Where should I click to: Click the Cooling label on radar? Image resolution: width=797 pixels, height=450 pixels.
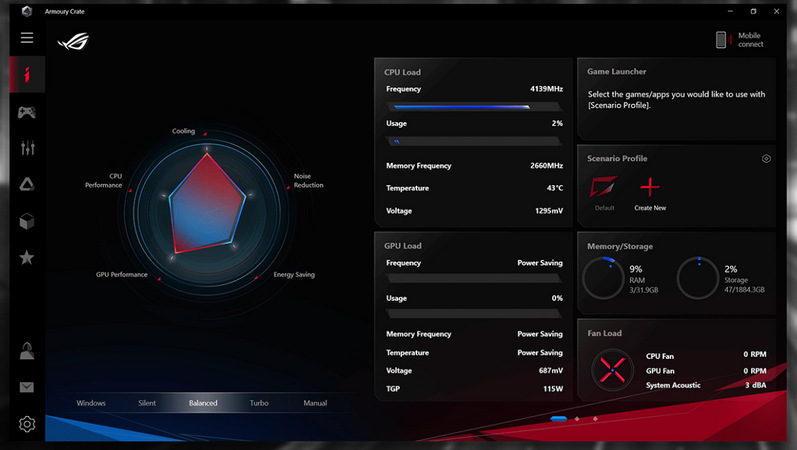183,131
